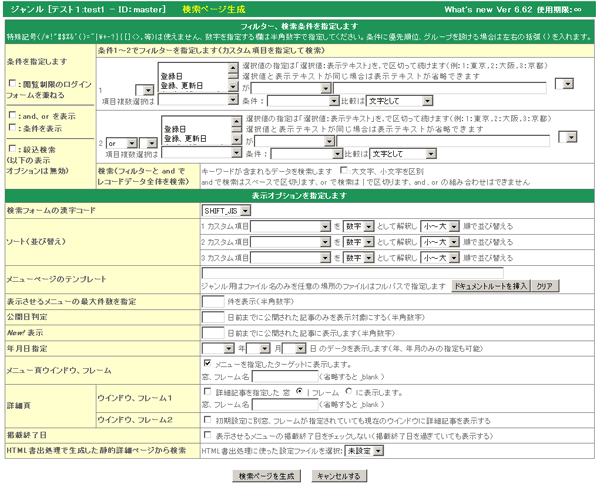The width and height of the screenshot is (600, 487).
Task: Enable the 'and, or を表示' checkbox
Action: pos(13,115)
